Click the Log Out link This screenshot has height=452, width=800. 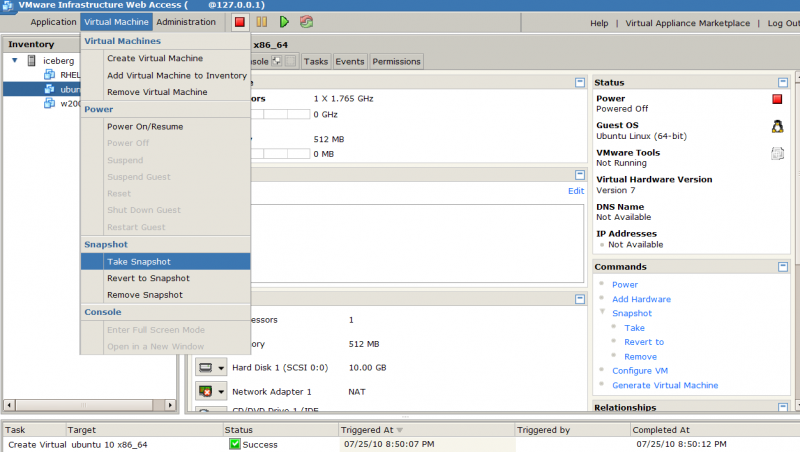[784, 23]
